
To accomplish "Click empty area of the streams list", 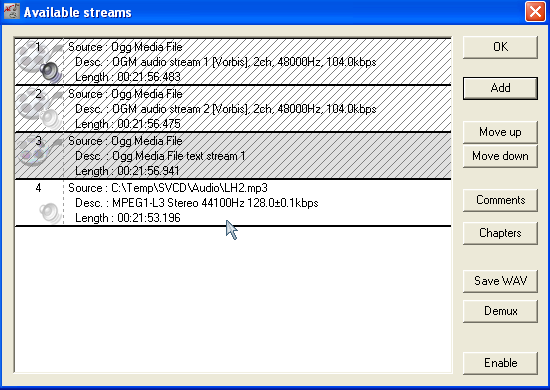I will pos(233,300).
